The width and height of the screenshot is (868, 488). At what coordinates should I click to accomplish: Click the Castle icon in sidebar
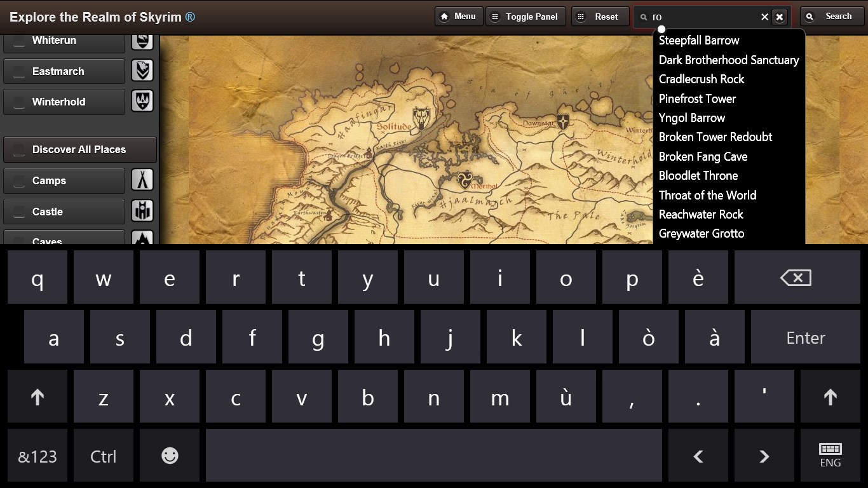(x=142, y=211)
